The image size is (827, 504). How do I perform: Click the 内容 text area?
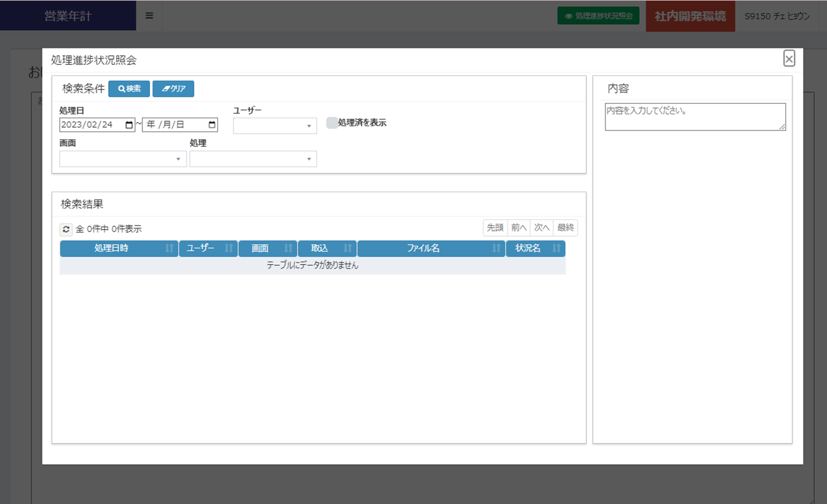695,117
